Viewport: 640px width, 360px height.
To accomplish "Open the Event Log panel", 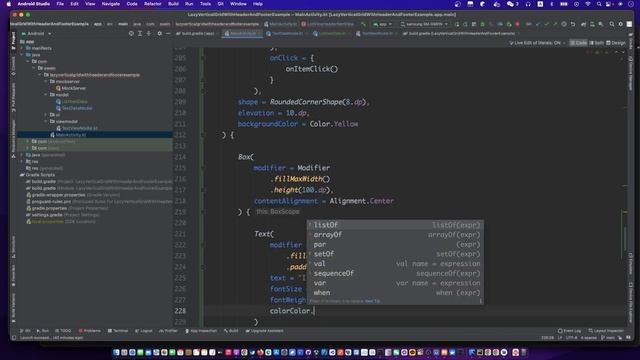I will [569, 331].
